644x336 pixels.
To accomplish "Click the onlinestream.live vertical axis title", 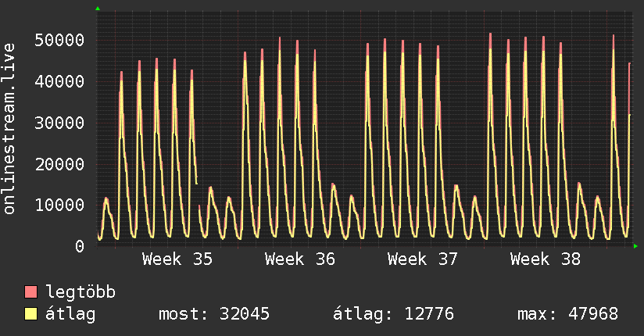I will (x=9, y=129).
